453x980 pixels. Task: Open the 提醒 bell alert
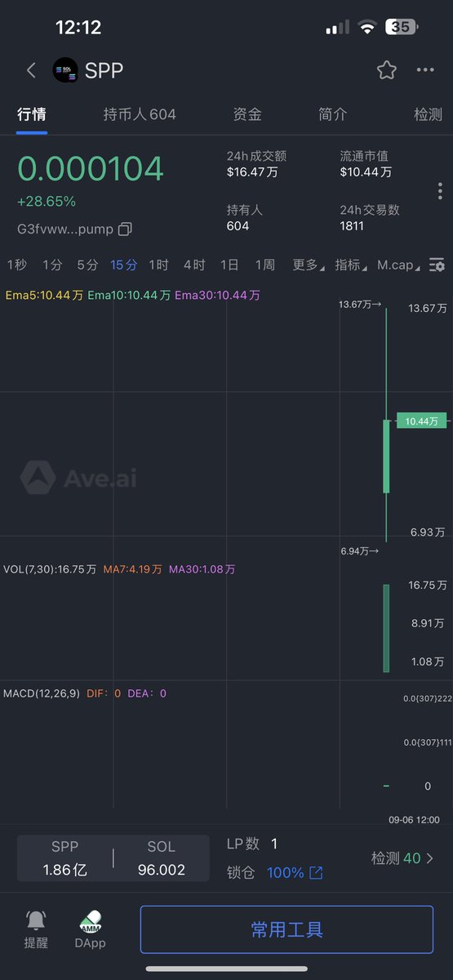[36, 929]
